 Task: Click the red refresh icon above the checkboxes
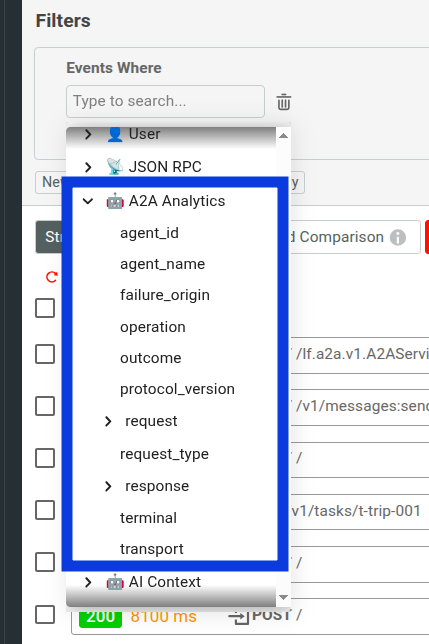(52, 277)
